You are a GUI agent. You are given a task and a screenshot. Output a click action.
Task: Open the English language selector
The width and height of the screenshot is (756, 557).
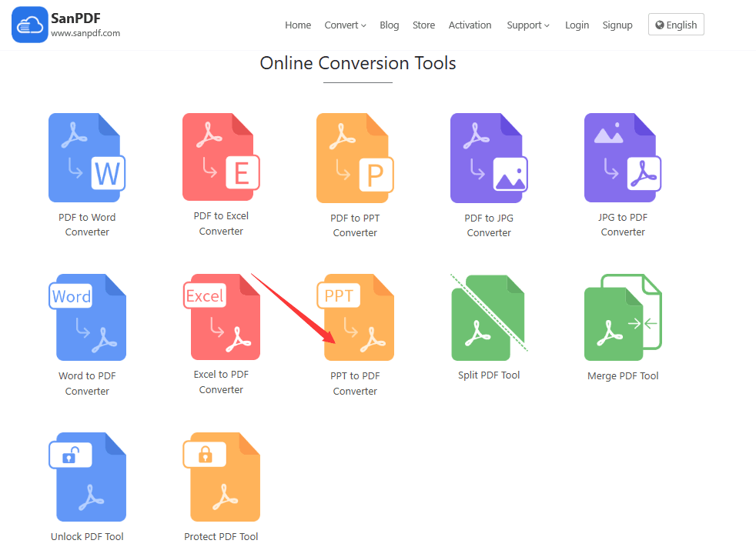coord(675,25)
